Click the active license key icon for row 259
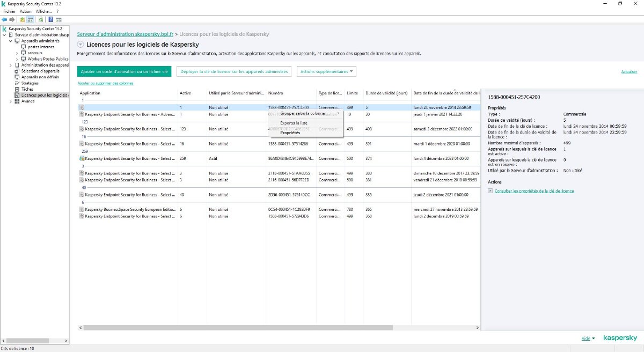 (82, 159)
